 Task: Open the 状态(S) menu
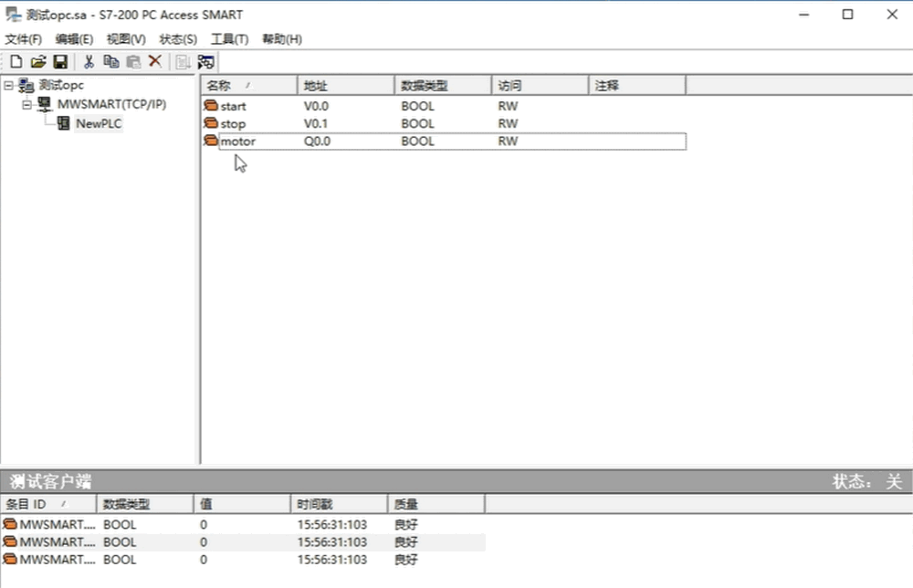(178, 39)
